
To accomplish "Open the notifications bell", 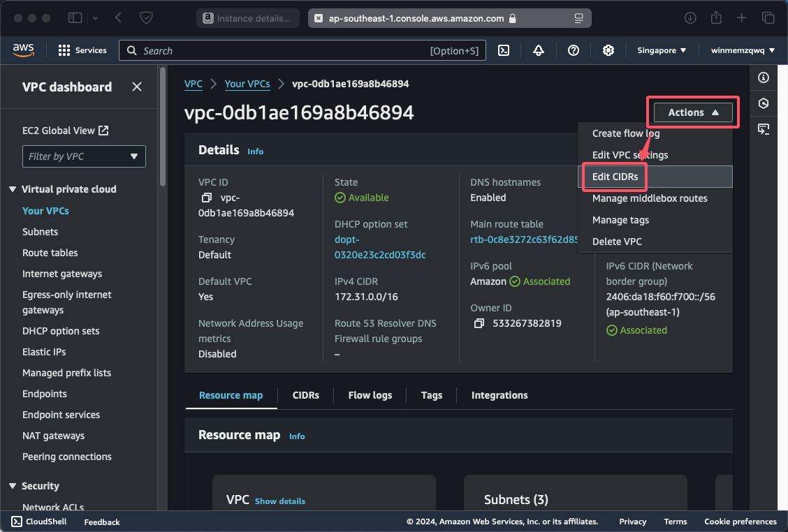I will pos(538,50).
